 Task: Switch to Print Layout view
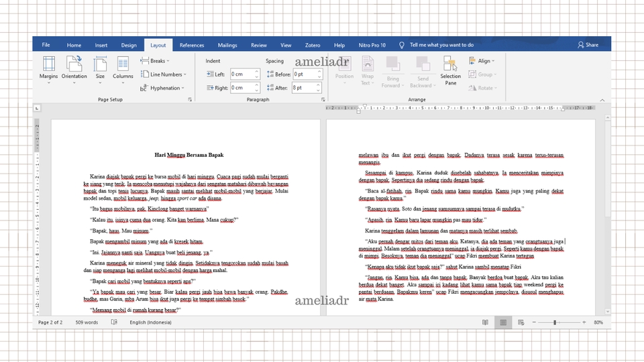click(503, 322)
